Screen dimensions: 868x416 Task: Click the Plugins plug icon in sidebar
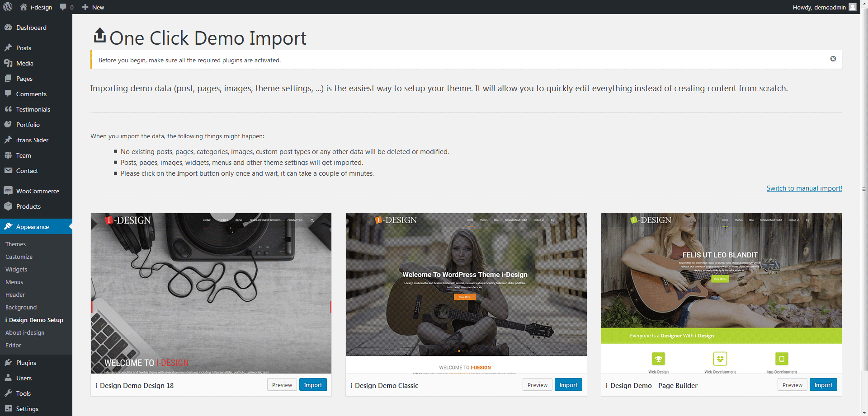(x=8, y=363)
